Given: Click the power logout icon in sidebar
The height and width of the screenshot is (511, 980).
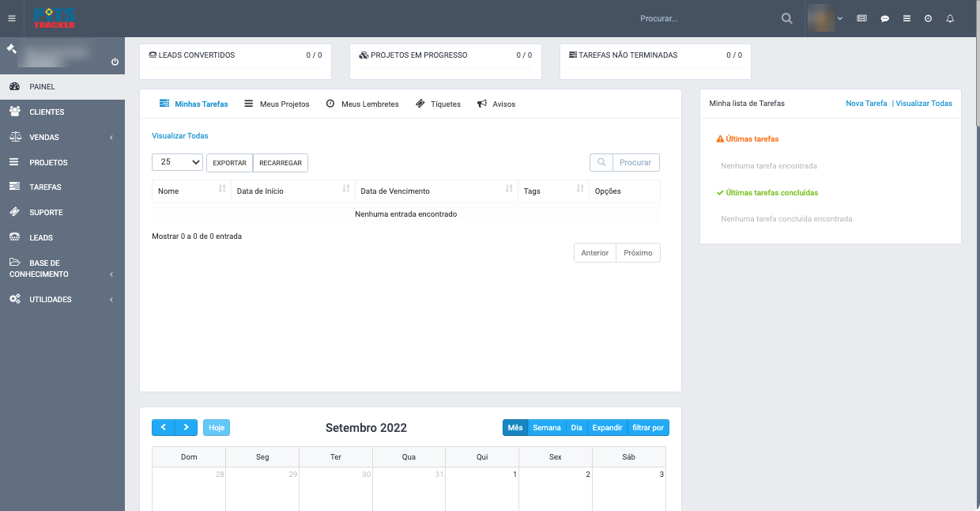Looking at the screenshot, I should pyautogui.click(x=115, y=62).
